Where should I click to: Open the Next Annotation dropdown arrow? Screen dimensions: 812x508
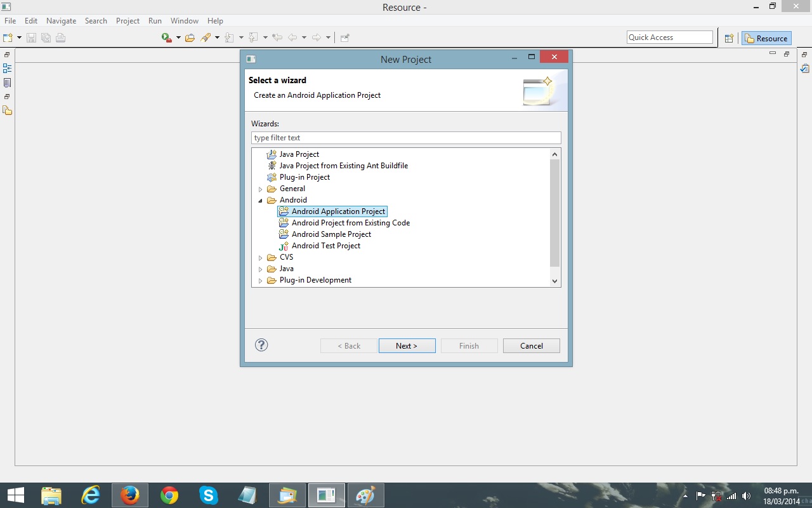[241, 37]
